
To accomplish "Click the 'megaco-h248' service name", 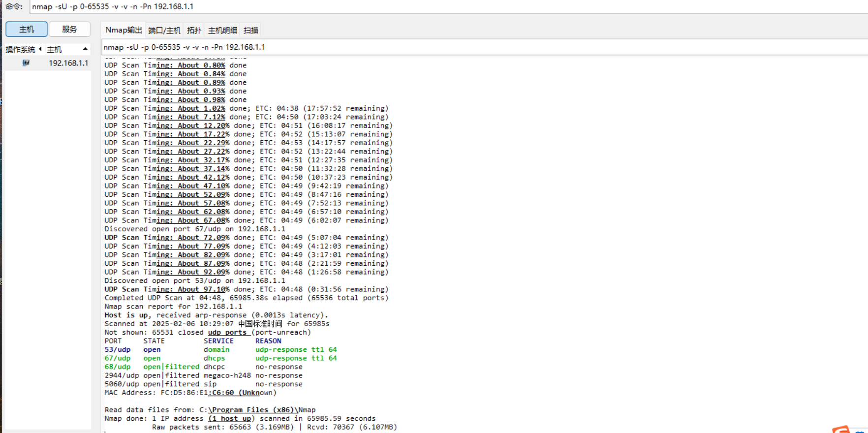I will (x=227, y=375).
